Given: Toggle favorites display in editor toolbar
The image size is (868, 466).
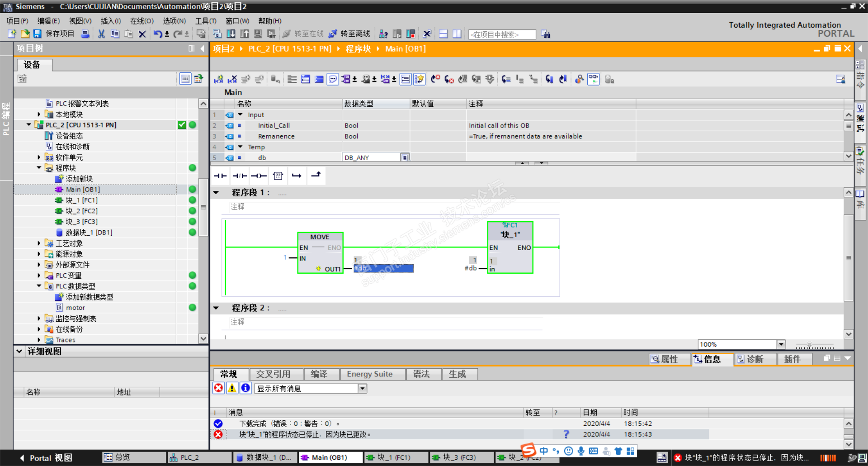Looking at the screenshot, I should pos(419,79).
